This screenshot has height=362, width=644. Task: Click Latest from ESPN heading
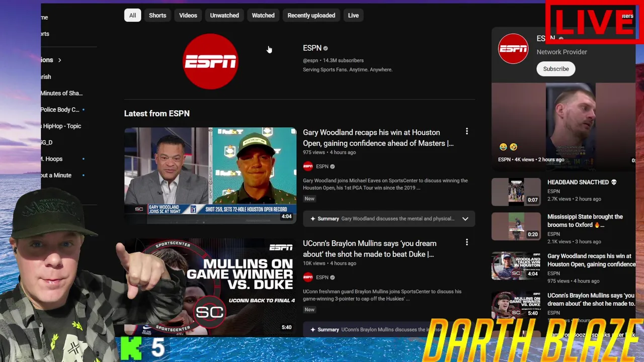[157, 114]
